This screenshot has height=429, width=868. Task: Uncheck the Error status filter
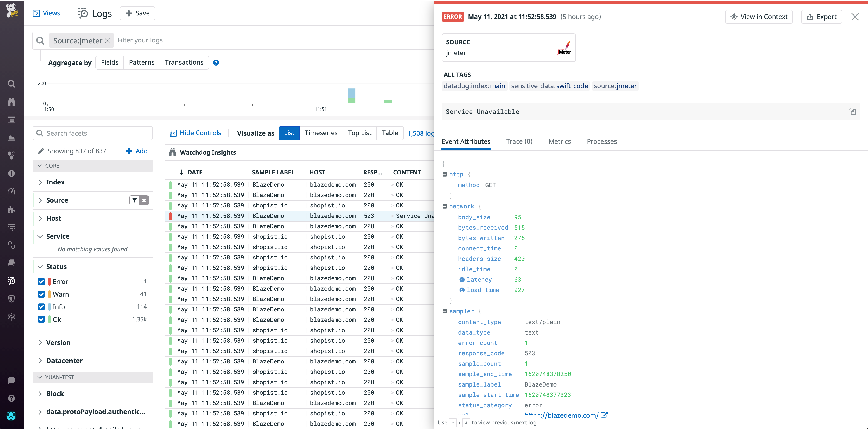pos(41,281)
